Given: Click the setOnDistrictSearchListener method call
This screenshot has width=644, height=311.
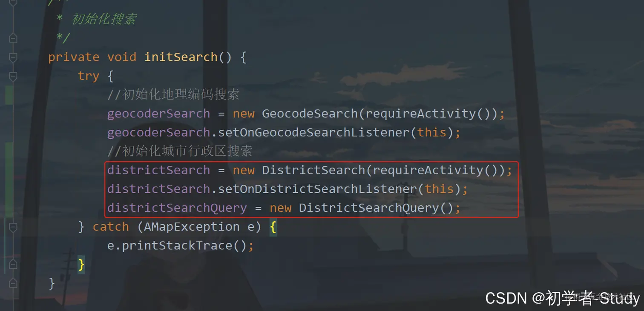Looking at the screenshot, I should pyautogui.click(x=318, y=189).
